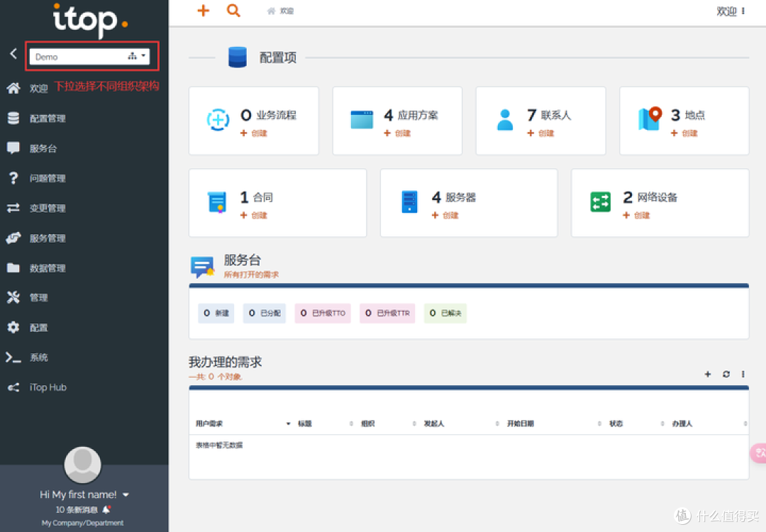This screenshot has height=532, width=766.
Task: Click the 0 已升级TTO badge
Action: pyautogui.click(x=323, y=313)
